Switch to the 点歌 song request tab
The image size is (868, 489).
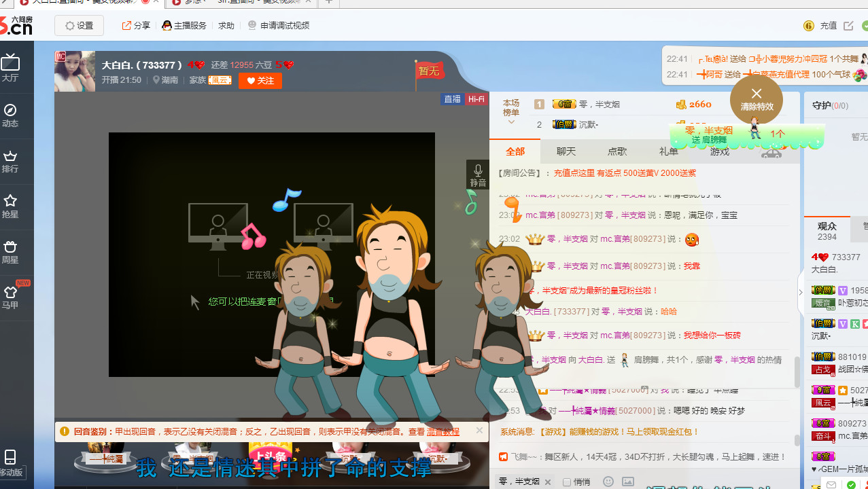click(x=617, y=151)
